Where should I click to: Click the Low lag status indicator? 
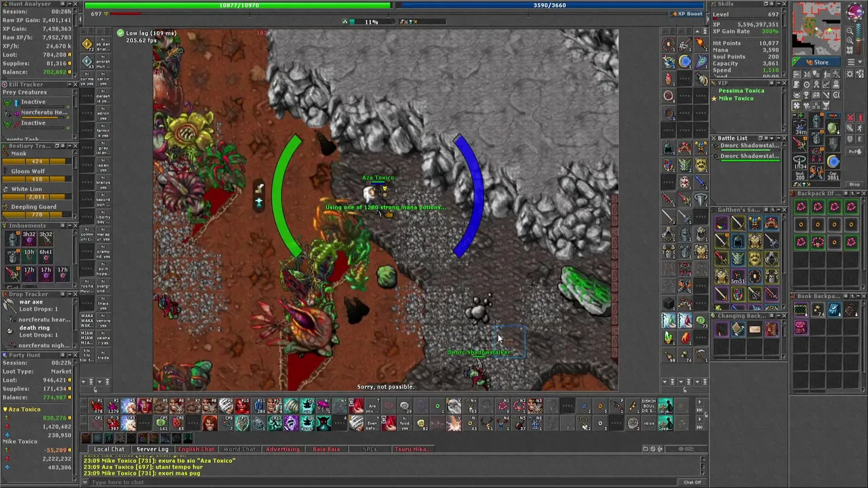pos(146,33)
